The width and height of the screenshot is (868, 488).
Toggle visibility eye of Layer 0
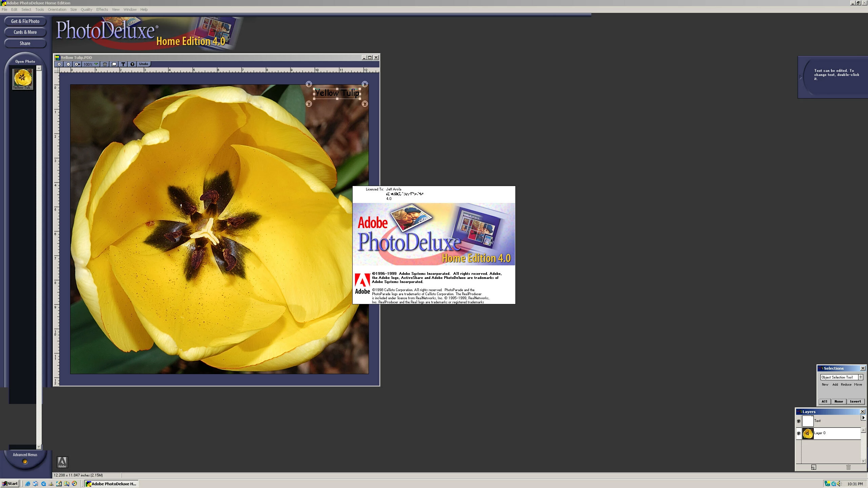pyautogui.click(x=798, y=433)
